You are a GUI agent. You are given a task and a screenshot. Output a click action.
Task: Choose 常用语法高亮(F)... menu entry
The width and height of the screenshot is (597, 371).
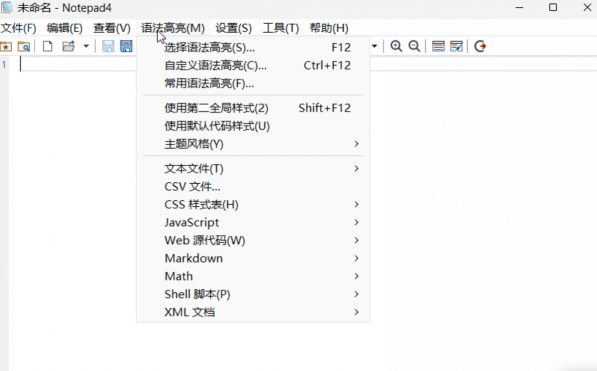(x=253, y=83)
